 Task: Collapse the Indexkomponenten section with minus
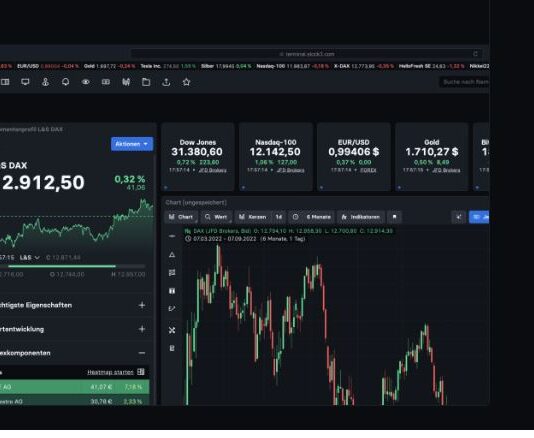[x=142, y=353]
